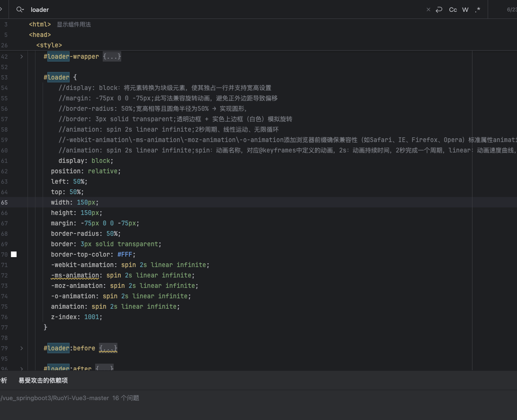This screenshot has height=420, width=517.
Task: Click the folded {...} placeholder after #loader:before
Action: (x=108, y=349)
